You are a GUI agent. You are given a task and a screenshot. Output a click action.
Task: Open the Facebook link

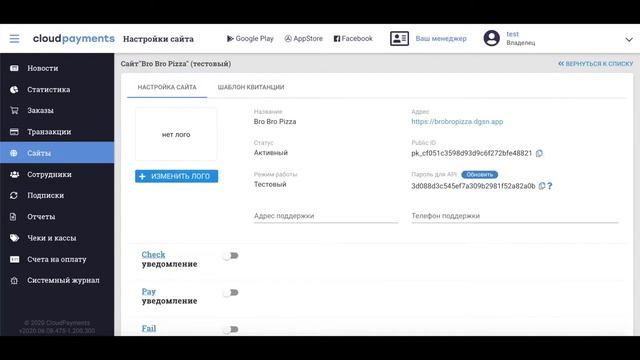pos(353,38)
